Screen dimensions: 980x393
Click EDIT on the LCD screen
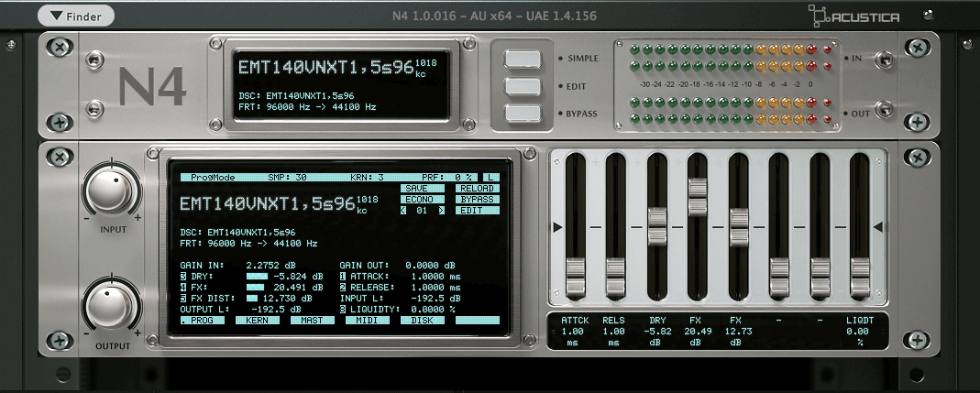coord(478,211)
